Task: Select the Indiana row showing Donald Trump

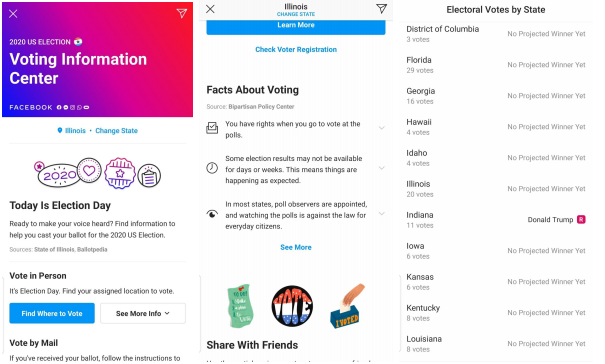Action: coord(496,220)
